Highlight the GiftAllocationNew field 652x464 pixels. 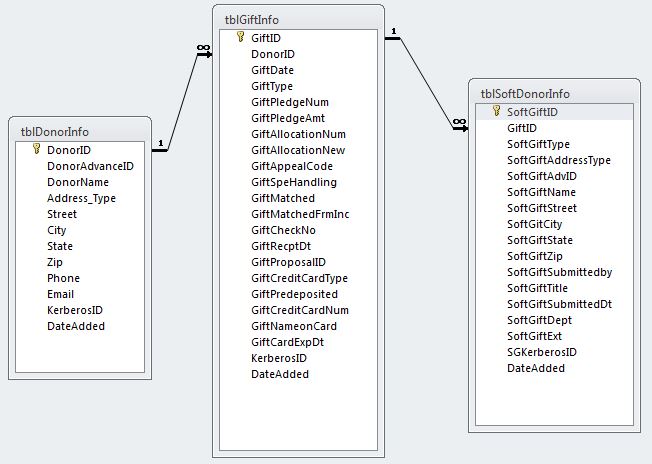pos(298,150)
